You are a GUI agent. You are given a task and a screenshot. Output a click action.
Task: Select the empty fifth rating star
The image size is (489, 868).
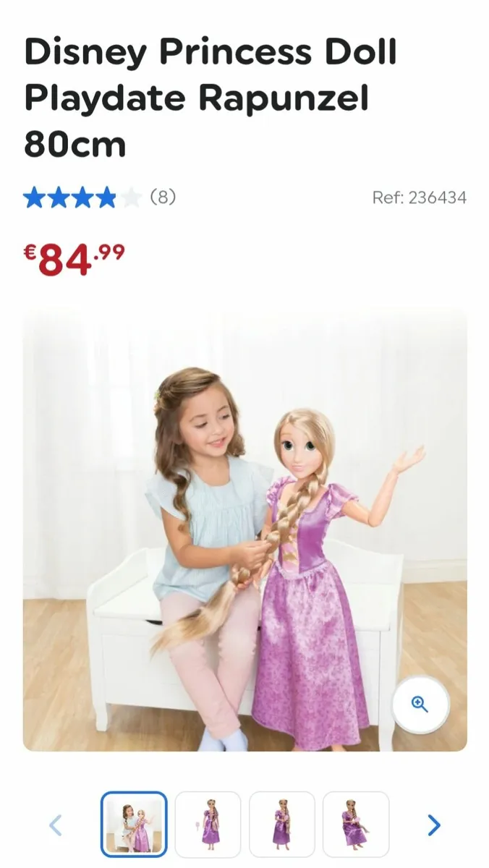[130, 197]
